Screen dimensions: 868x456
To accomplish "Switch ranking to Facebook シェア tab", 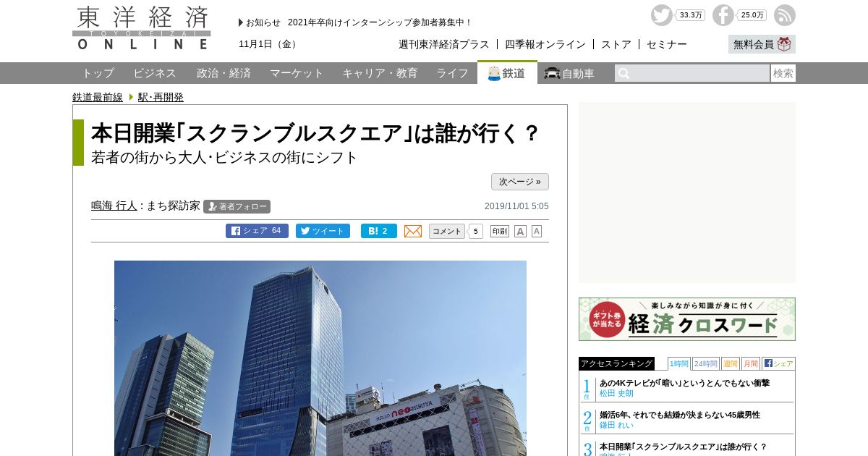I will [x=778, y=363].
